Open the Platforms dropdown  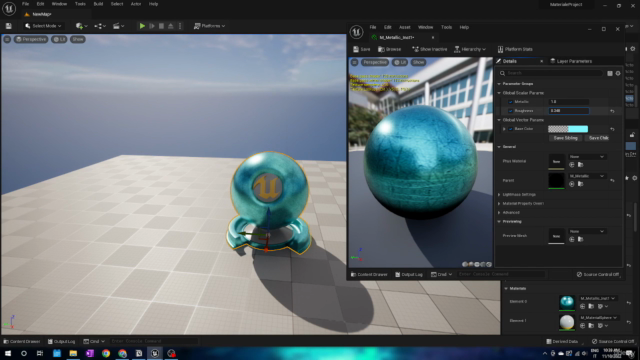209,26
